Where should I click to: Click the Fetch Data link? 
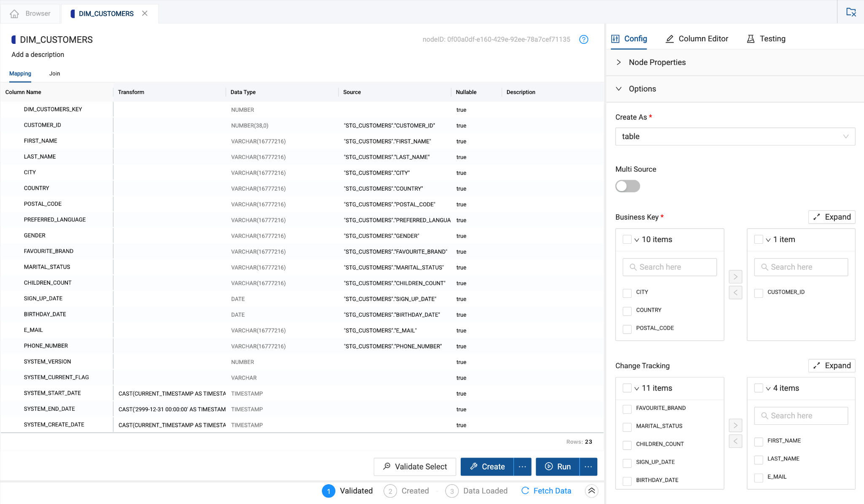point(546,491)
